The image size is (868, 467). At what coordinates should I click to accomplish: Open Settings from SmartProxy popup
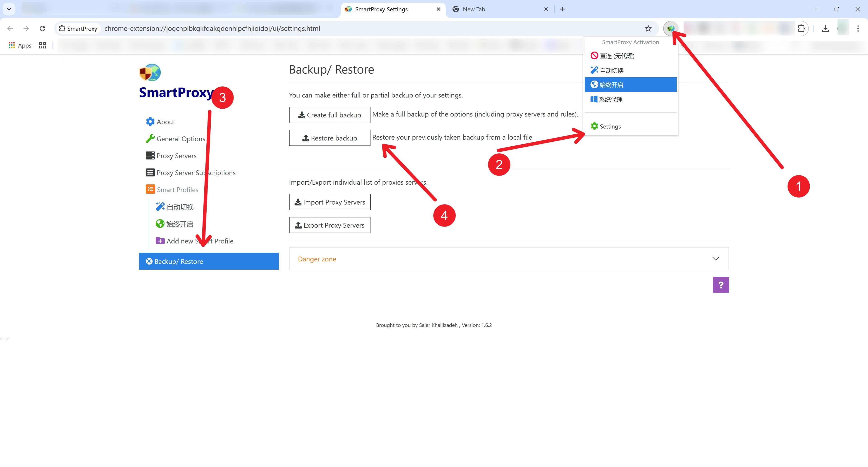tap(630, 126)
